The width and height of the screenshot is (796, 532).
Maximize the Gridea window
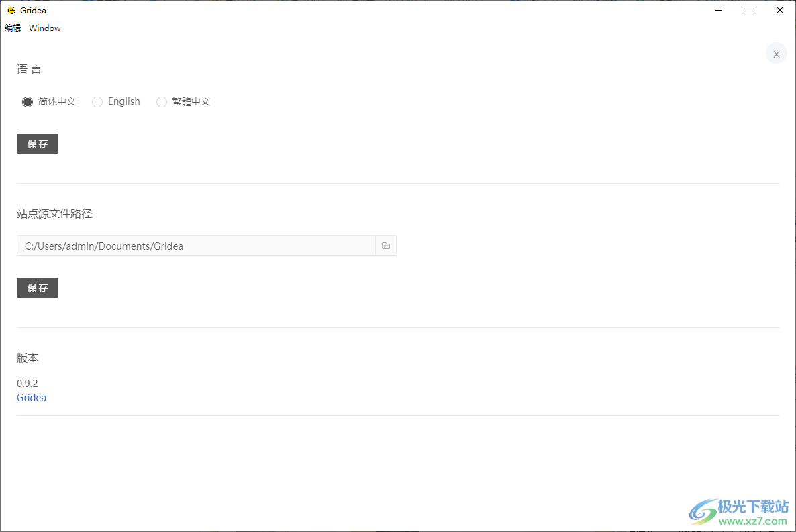tap(749, 10)
